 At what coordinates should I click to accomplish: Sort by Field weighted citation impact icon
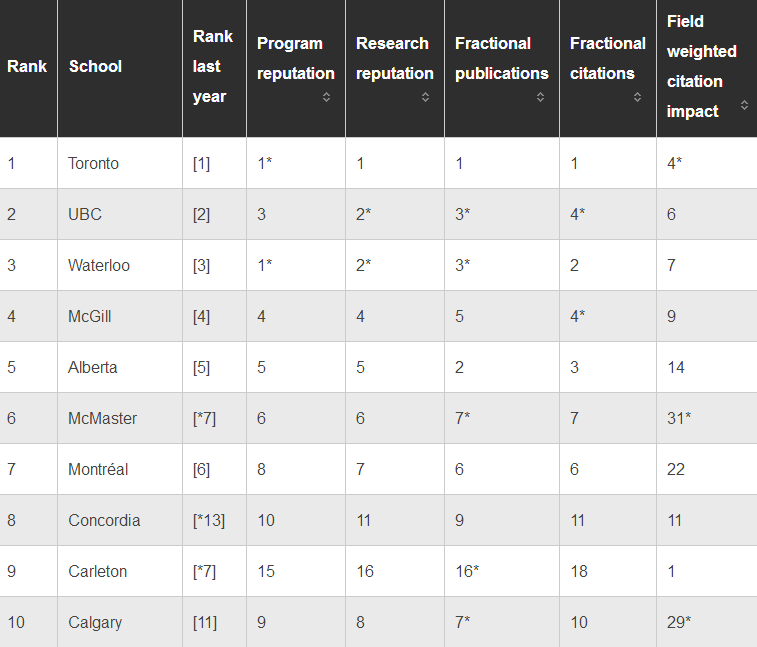click(x=744, y=105)
